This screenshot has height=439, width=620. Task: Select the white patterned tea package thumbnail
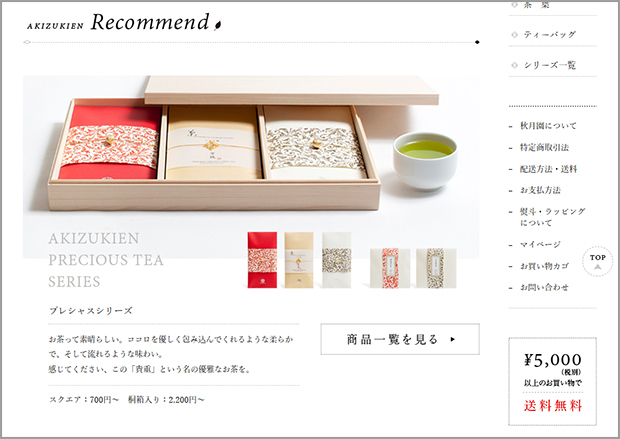point(336,260)
